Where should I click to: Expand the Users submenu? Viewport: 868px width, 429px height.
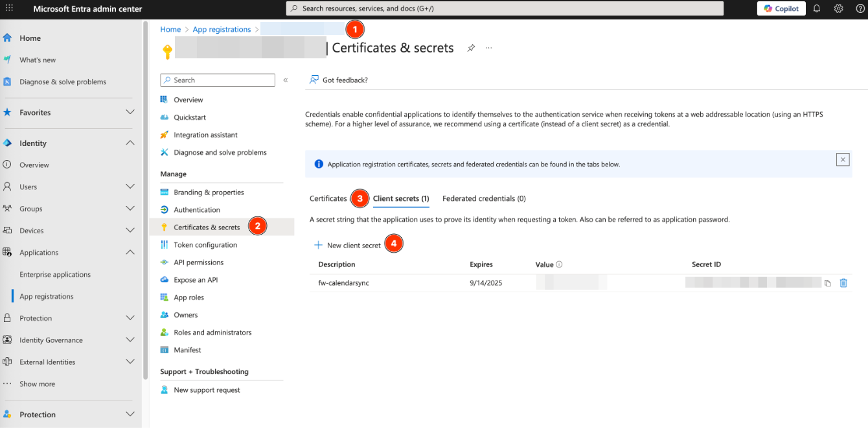coord(130,187)
